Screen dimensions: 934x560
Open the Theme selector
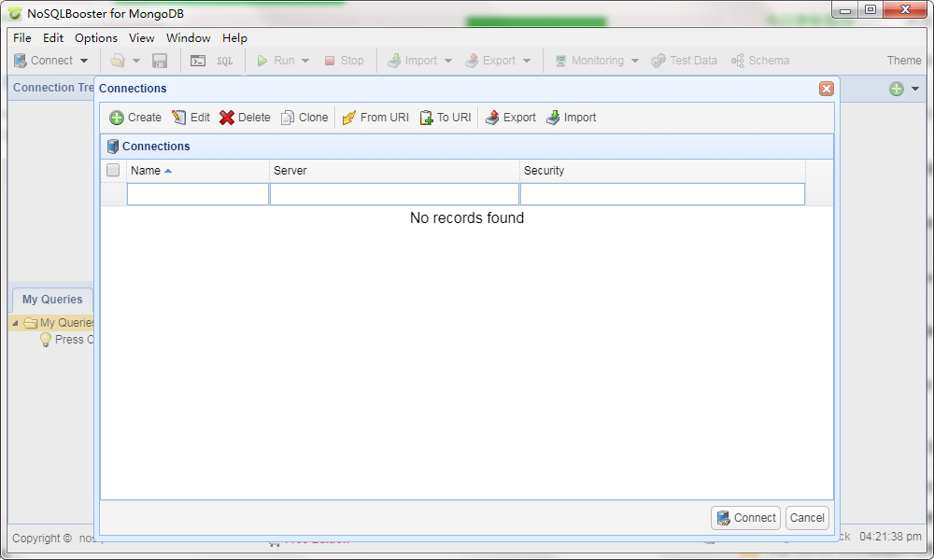tap(903, 60)
